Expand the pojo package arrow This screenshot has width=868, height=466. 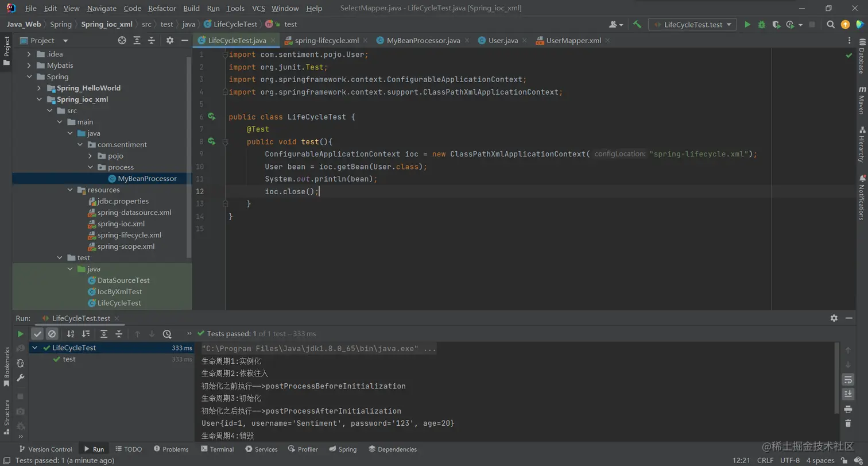point(90,156)
